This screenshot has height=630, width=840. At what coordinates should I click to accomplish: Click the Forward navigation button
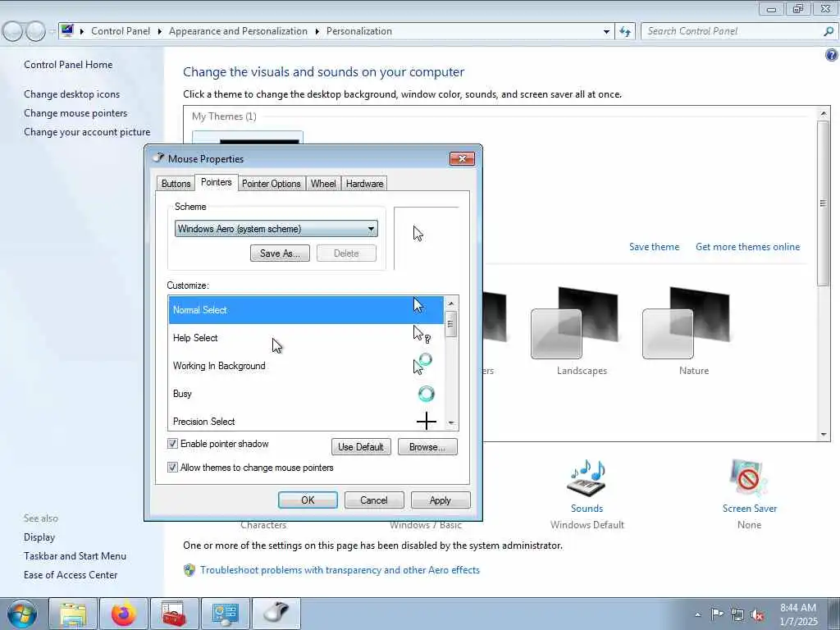click(36, 32)
